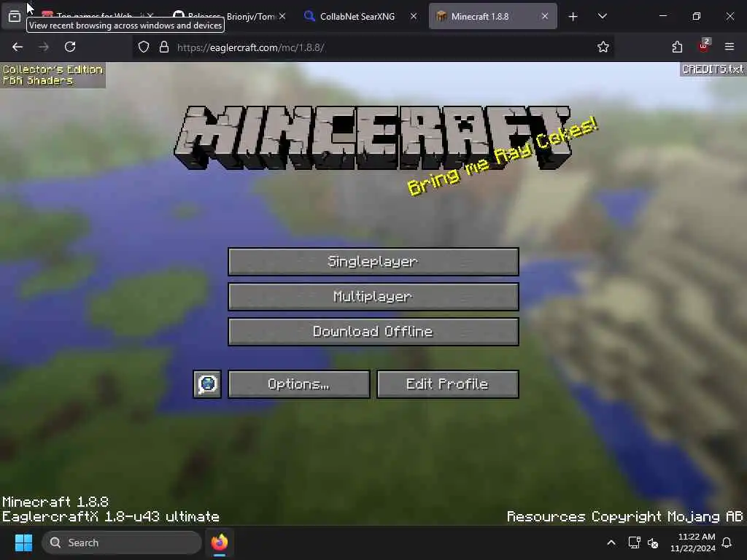Click Edit Profile button

click(447, 384)
